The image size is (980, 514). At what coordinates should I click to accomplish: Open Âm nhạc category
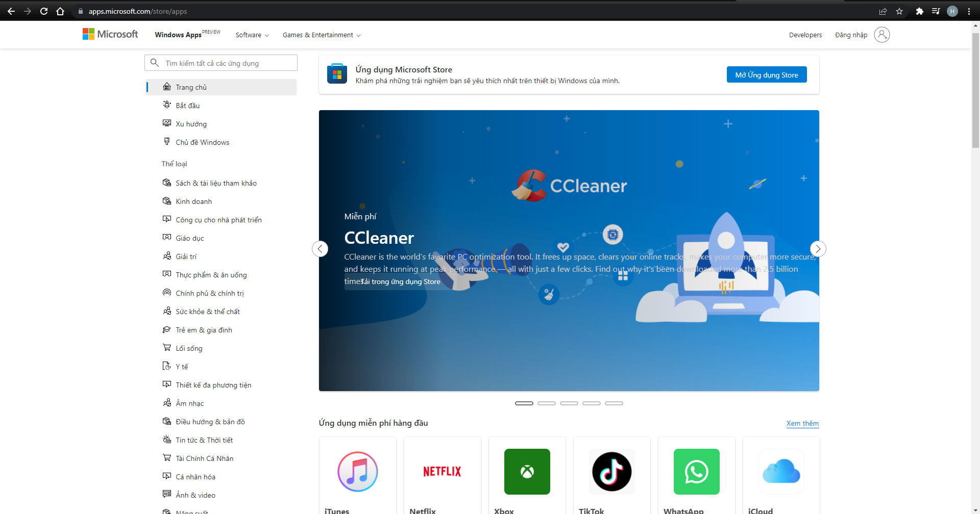(x=221, y=403)
